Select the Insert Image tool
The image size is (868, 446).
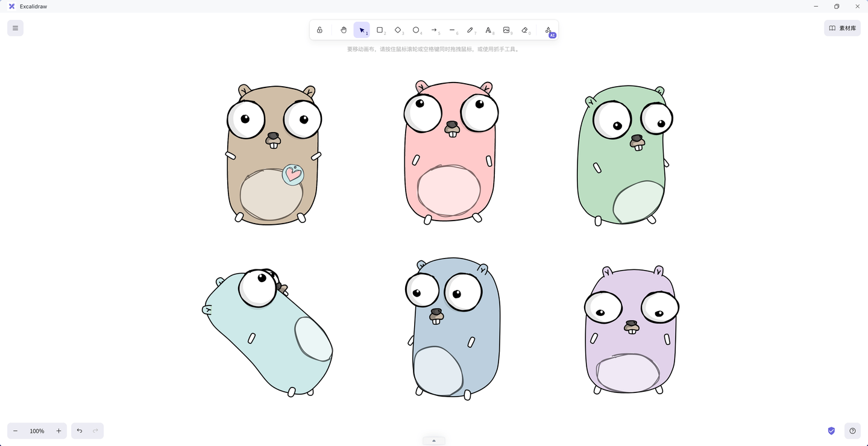(x=506, y=30)
